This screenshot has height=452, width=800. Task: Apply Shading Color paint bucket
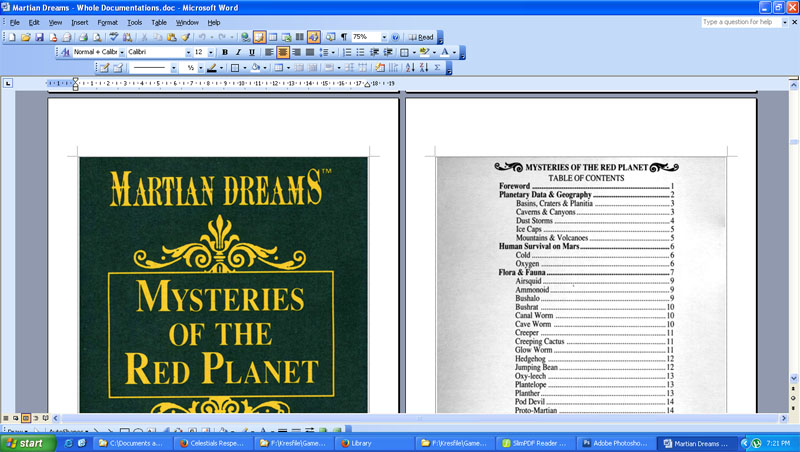point(256,67)
